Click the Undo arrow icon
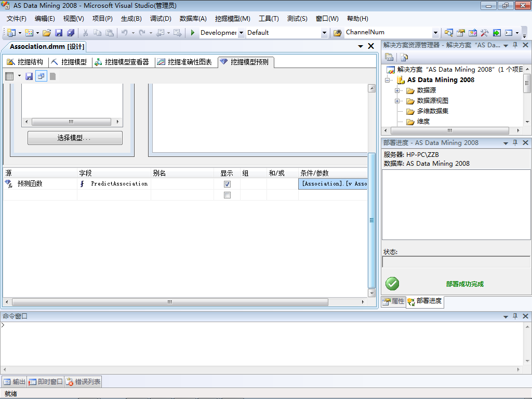 pos(125,33)
